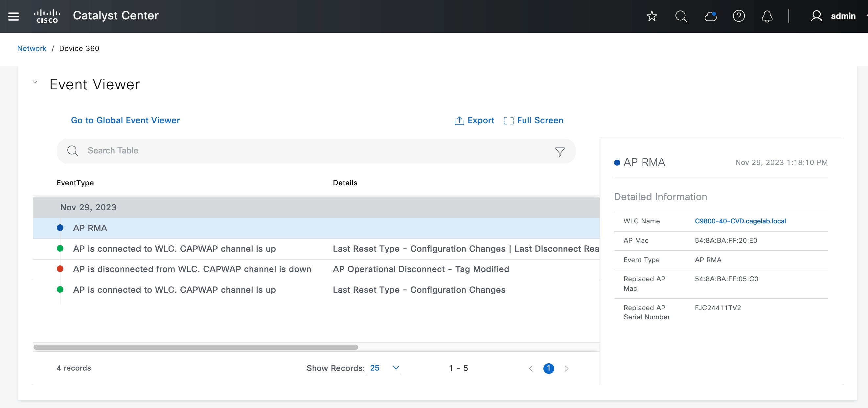
Task: Open the help question mark icon
Action: tap(739, 16)
